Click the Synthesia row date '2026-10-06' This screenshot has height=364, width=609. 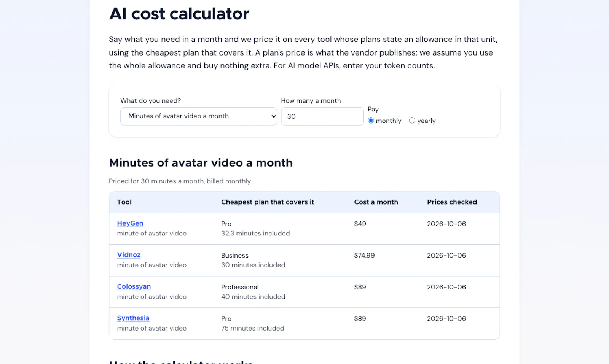(x=446, y=318)
